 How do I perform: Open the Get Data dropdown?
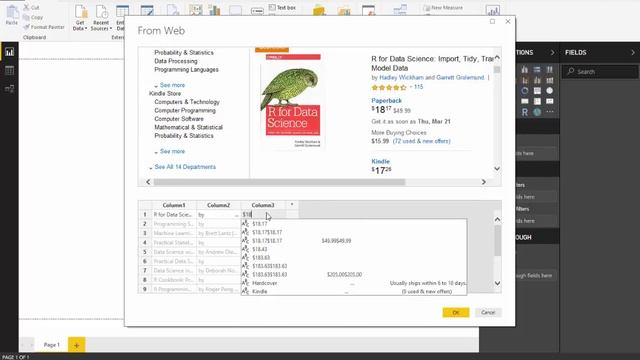[80, 18]
